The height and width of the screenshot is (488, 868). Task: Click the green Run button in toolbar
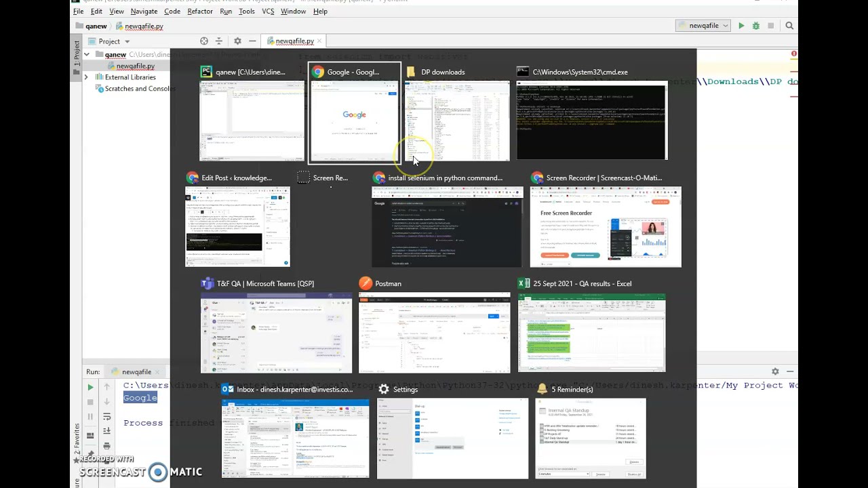741,26
